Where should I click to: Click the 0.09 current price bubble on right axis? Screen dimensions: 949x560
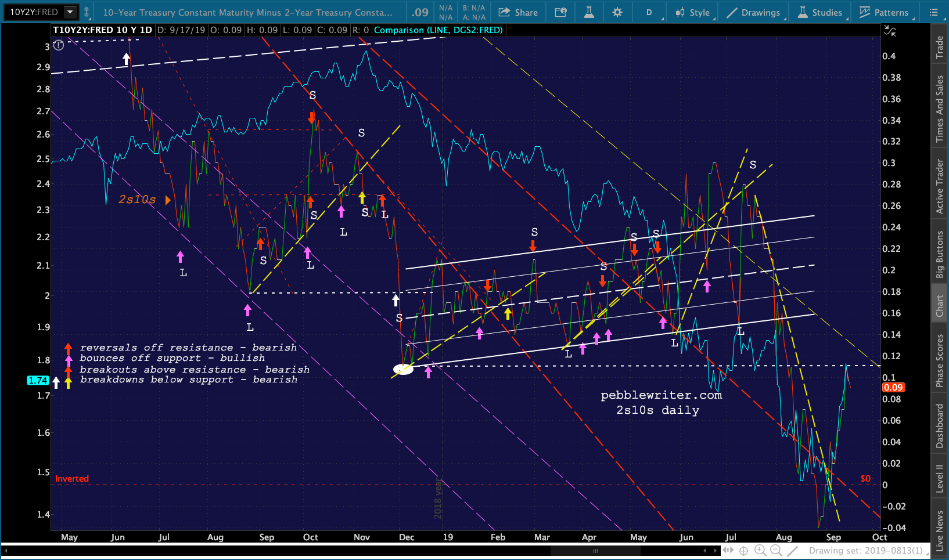(x=893, y=388)
